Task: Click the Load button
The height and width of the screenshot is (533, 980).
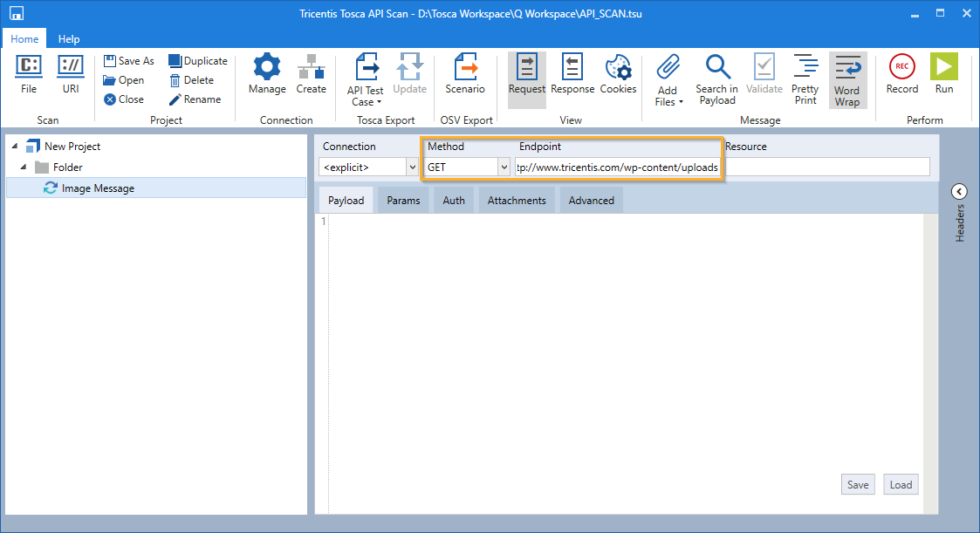Action: coord(901,485)
